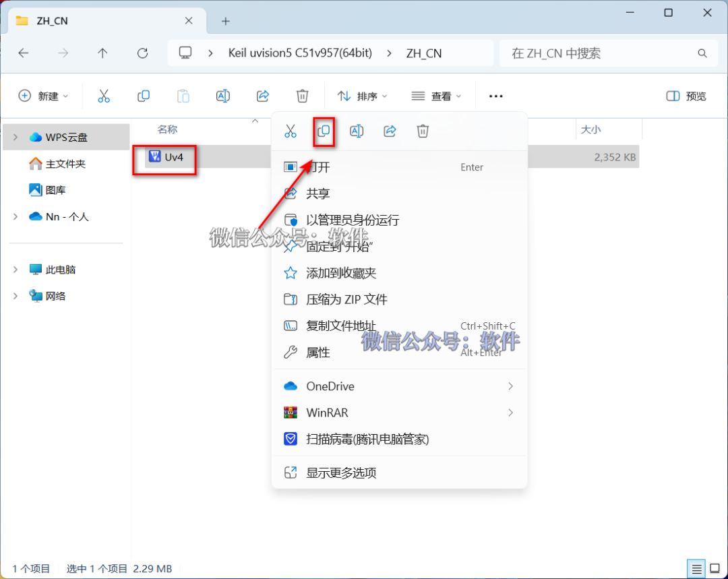Screen dimensions: 728x579
Task: Click the Rename icon in the context menu
Action: [357, 131]
